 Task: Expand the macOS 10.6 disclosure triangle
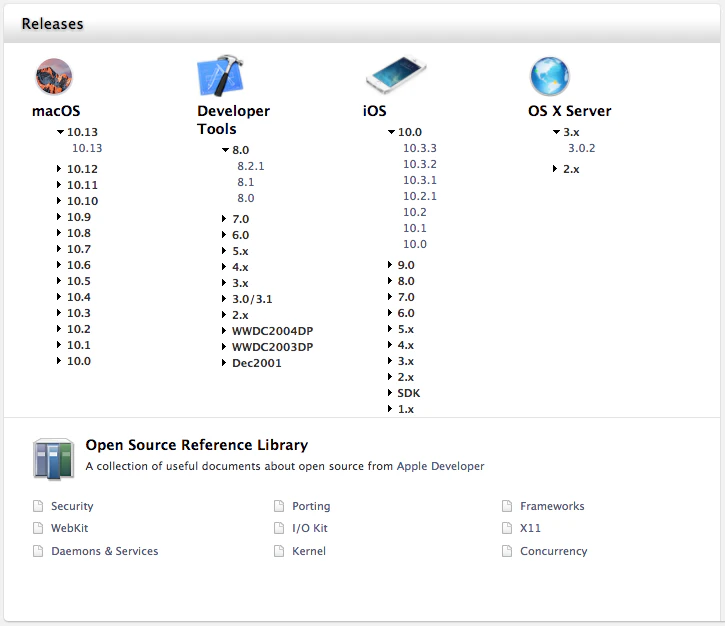59,265
